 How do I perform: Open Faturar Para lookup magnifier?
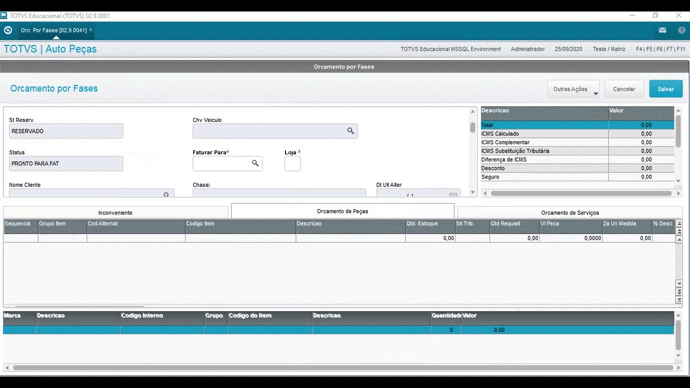pyautogui.click(x=255, y=163)
